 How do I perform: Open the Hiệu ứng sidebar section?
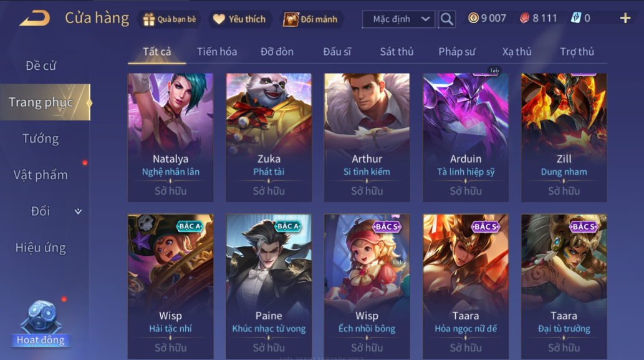(x=41, y=248)
